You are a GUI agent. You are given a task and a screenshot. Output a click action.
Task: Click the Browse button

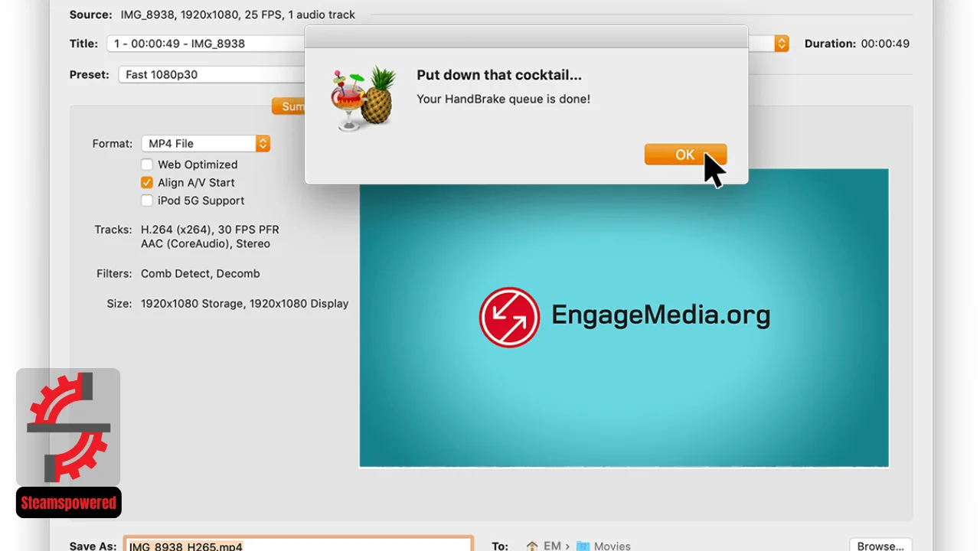[880, 546]
